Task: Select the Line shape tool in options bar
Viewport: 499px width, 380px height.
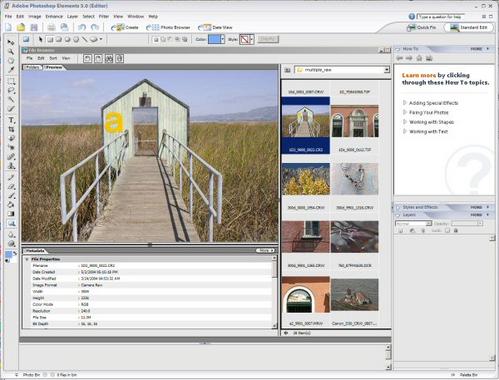Action: click(x=84, y=40)
